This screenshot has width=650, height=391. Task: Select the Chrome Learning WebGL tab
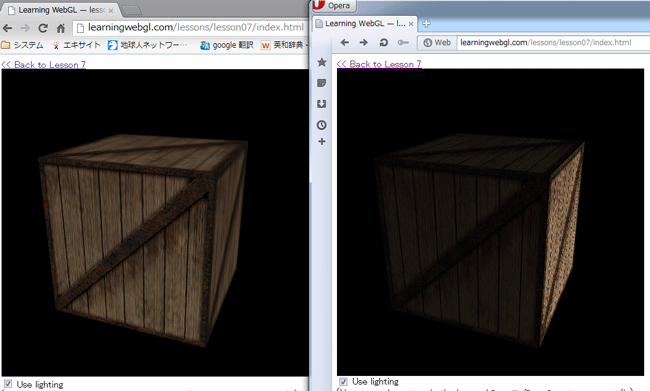click(x=60, y=10)
